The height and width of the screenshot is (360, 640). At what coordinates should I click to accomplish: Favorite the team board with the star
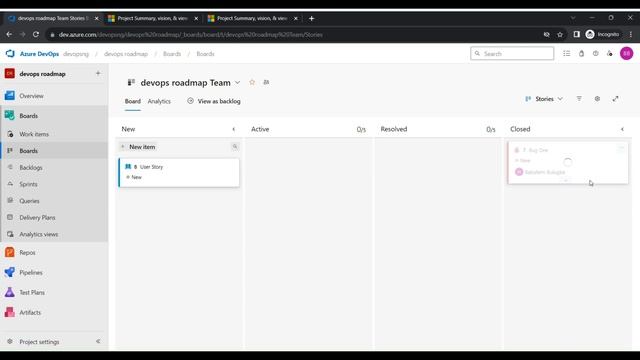[252, 82]
